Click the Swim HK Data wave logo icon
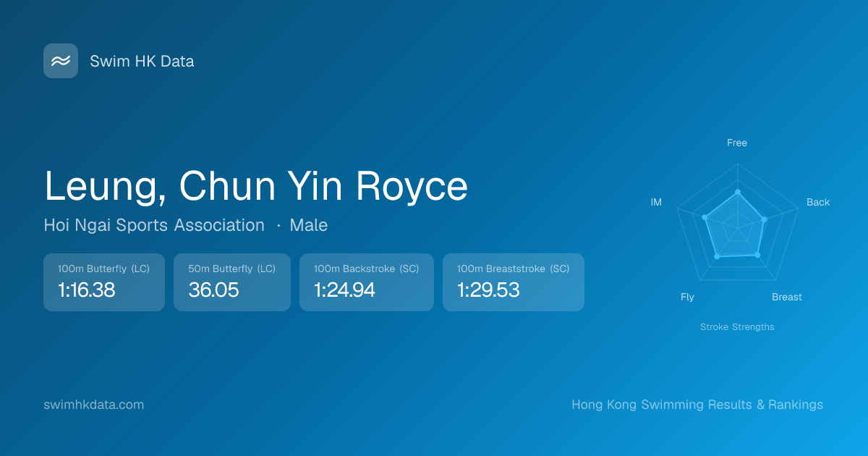868x456 pixels. click(61, 61)
